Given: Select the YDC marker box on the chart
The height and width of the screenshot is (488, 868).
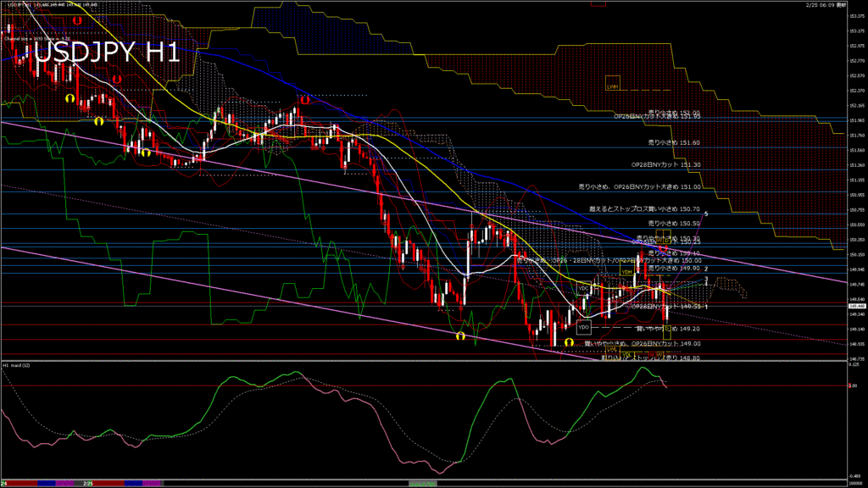Looking at the screenshot, I should pyautogui.click(x=583, y=289).
